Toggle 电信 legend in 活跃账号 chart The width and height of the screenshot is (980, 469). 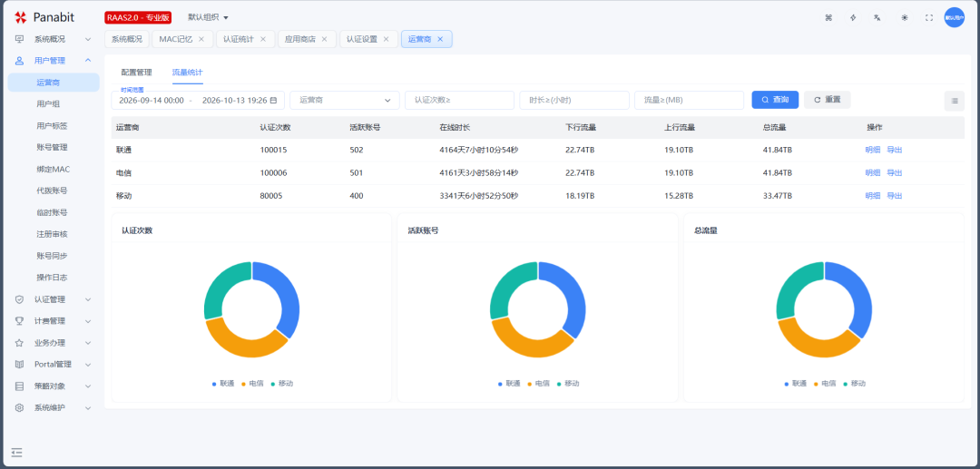[539, 384]
